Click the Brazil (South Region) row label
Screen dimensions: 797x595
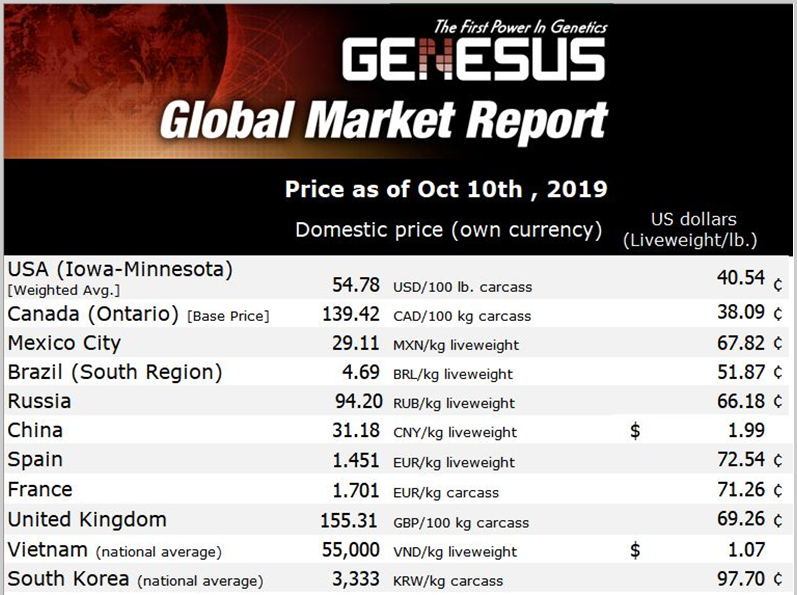[115, 373]
